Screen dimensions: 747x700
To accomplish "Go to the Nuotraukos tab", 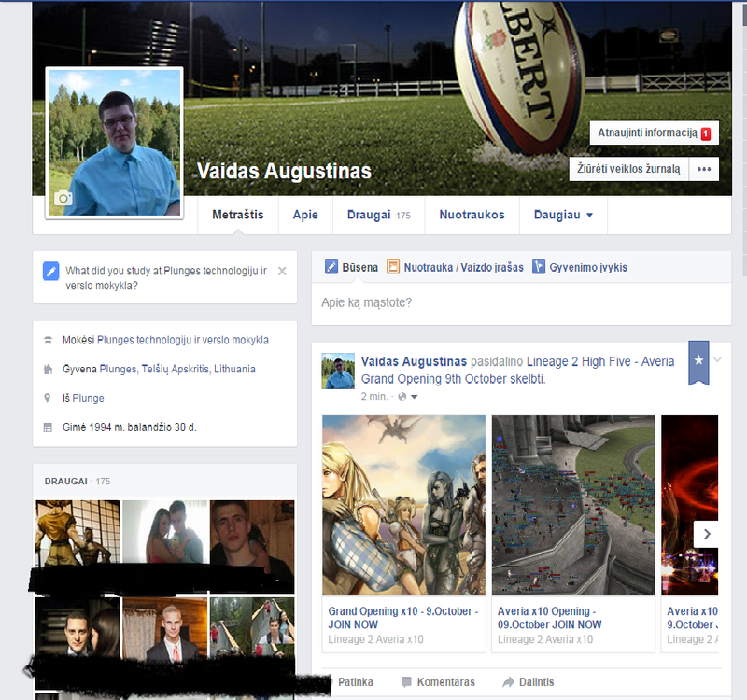I will point(472,215).
